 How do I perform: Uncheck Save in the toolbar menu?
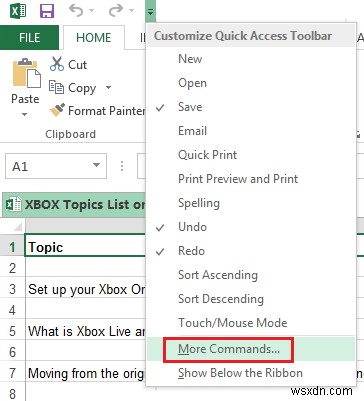251,107
